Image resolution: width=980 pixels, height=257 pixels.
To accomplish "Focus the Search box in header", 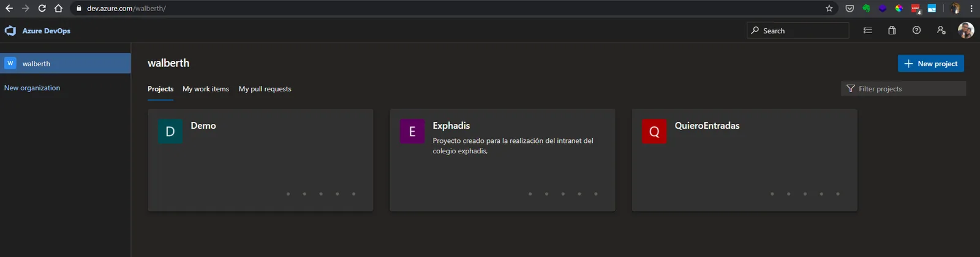I will tap(798, 30).
